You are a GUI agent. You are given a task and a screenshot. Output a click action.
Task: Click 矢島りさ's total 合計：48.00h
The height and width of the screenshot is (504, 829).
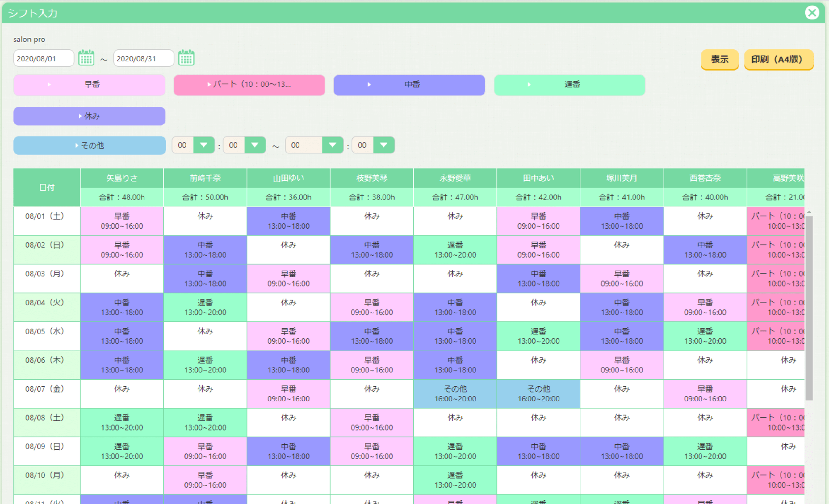(122, 197)
